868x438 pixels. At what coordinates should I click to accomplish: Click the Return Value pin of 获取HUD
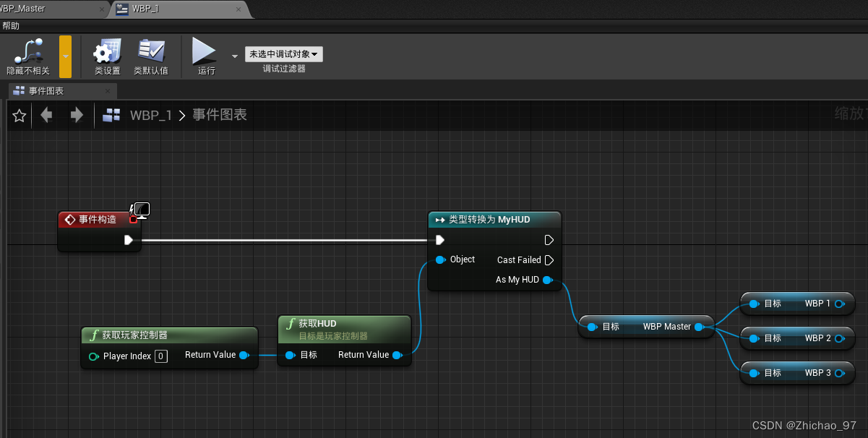[397, 355]
